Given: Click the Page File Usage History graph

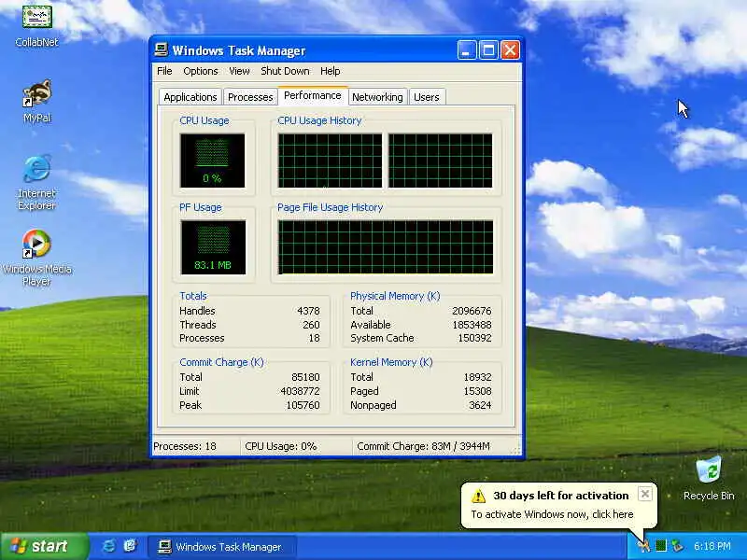Looking at the screenshot, I should pyautogui.click(x=386, y=247).
